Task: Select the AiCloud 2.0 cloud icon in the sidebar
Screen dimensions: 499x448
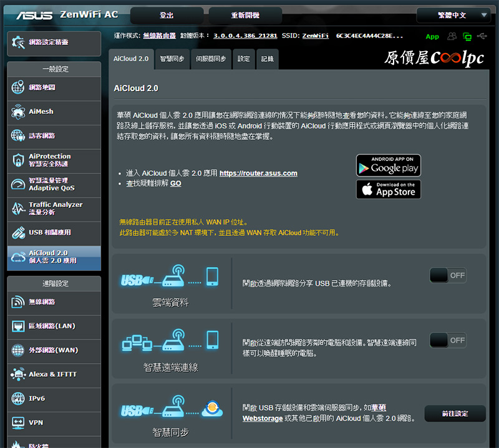Action: pyautogui.click(x=18, y=257)
